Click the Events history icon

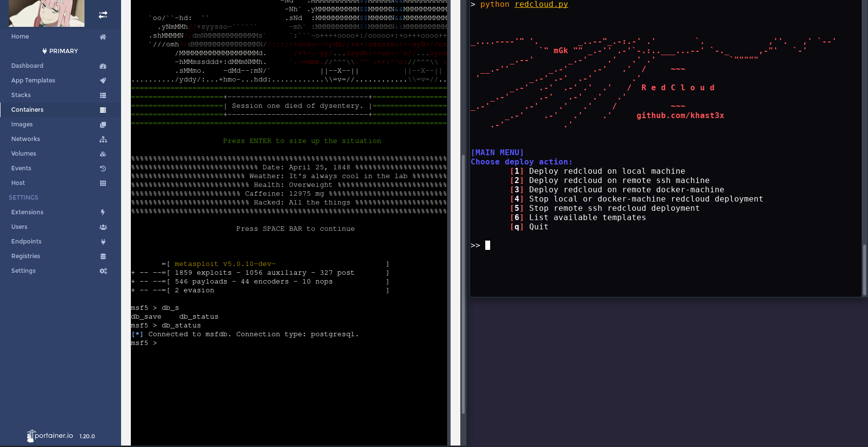pyautogui.click(x=103, y=168)
